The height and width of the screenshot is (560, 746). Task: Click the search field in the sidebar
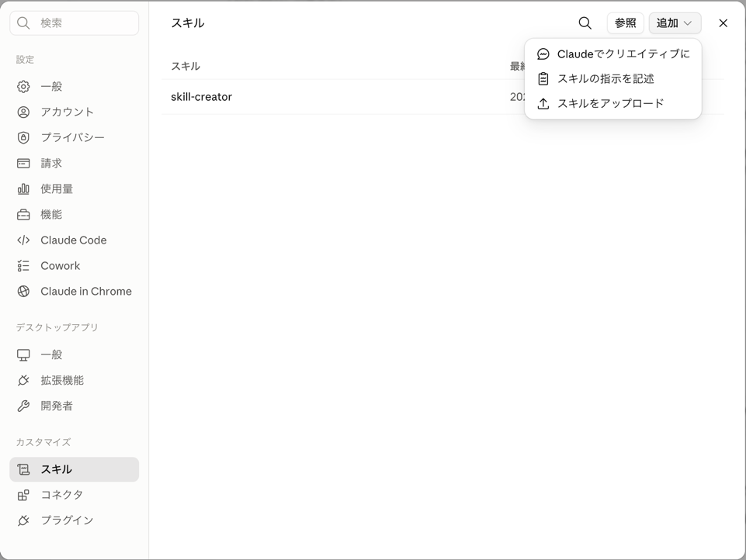coord(75,22)
